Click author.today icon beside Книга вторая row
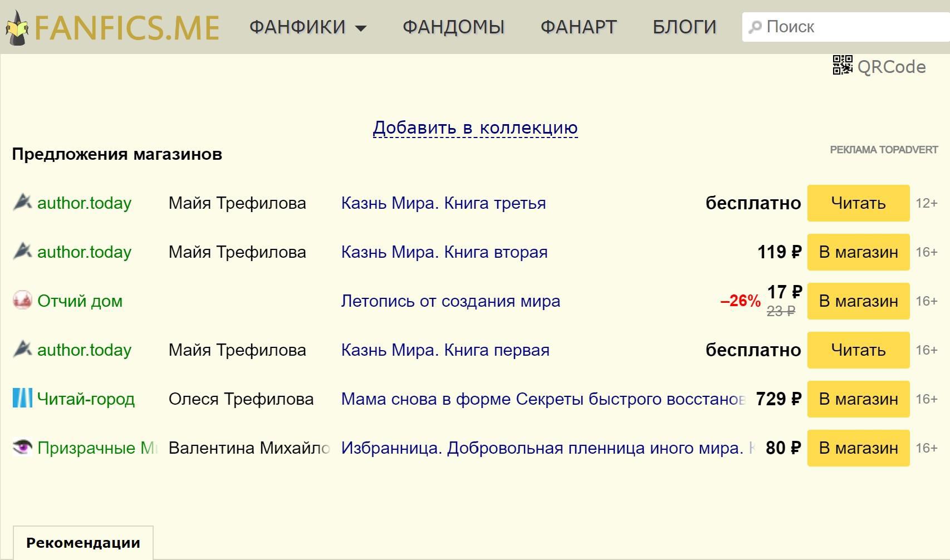950x560 pixels. [22, 252]
